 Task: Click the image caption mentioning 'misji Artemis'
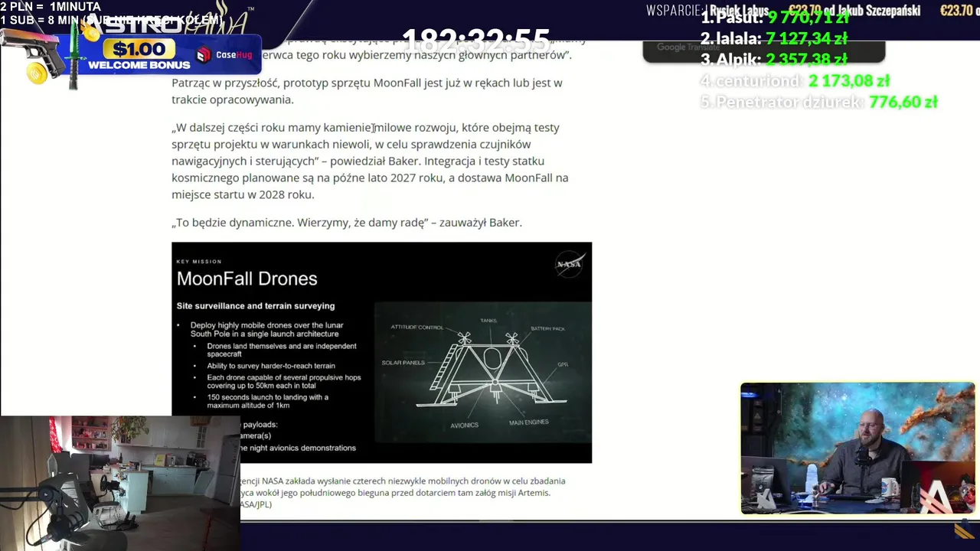(x=403, y=492)
